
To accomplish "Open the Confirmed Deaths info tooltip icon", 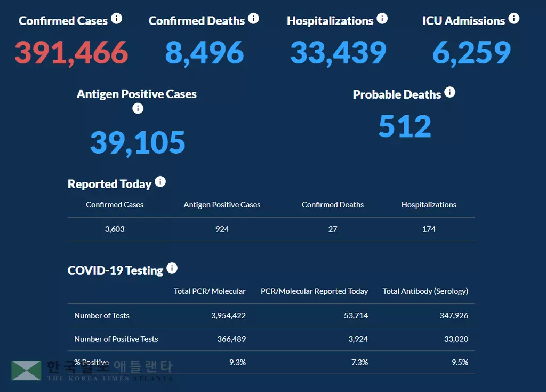I will coord(253,18).
